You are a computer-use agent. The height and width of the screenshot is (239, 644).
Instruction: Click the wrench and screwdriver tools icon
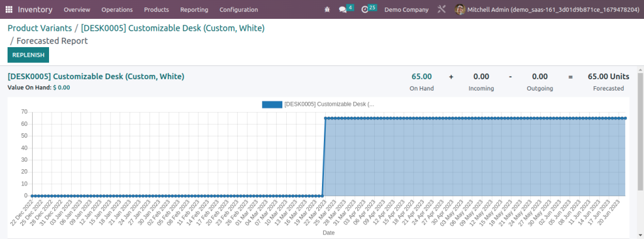tap(441, 9)
